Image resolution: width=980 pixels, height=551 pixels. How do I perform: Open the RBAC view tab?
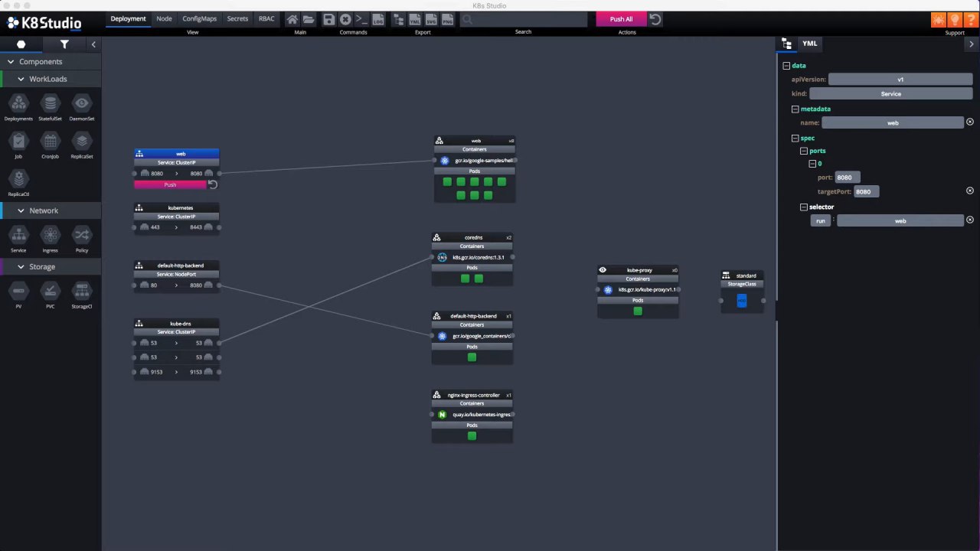coord(266,19)
